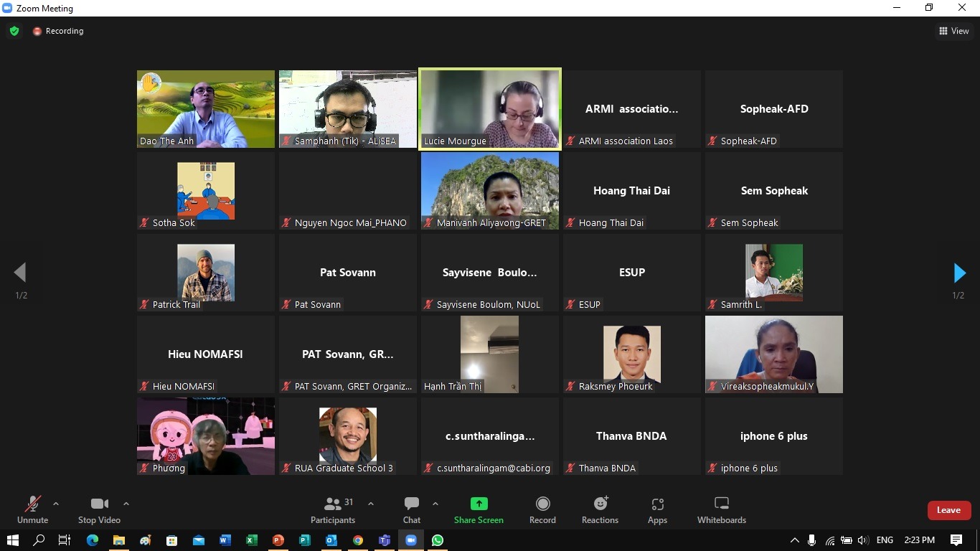Go to next page of participants
This screenshot has width=980, height=551.
pyautogui.click(x=959, y=273)
